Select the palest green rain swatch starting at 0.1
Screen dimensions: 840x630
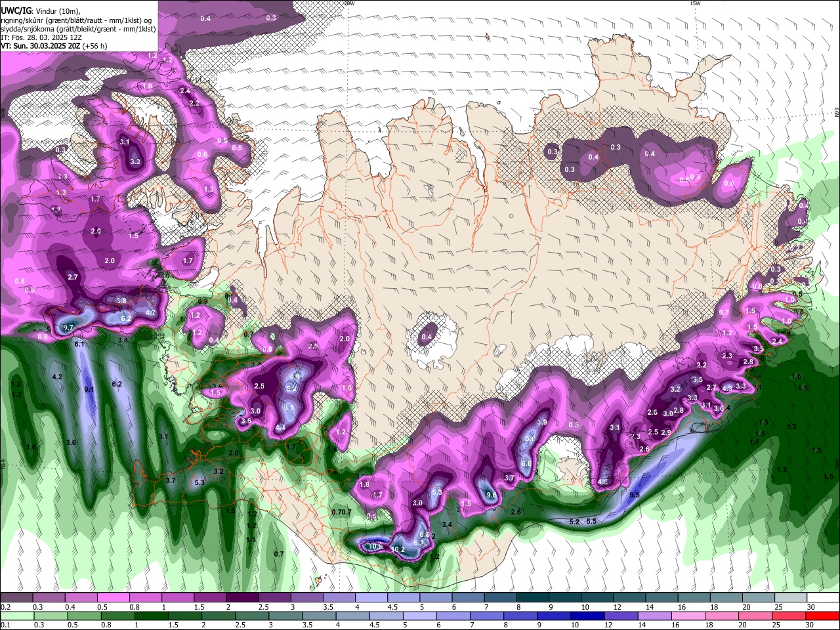(x=17, y=616)
